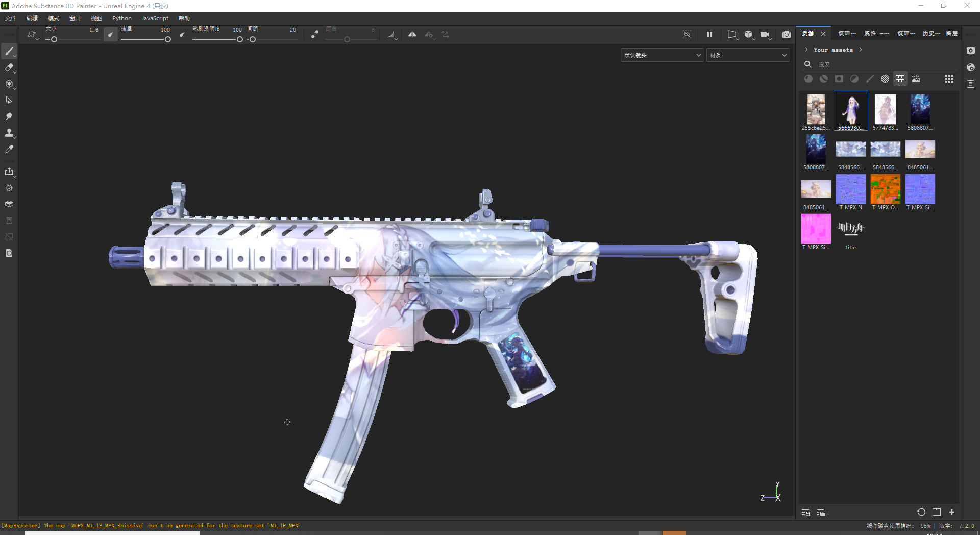Click the transform reset arrows icon
The height and width of the screenshot is (535, 980).
coord(445,34)
